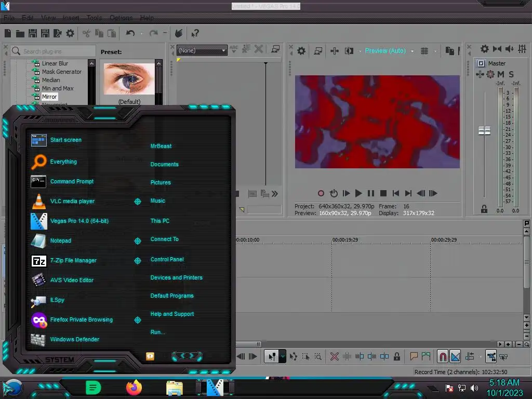Viewport: 532px width, 399px height.
Task: Open project with the folder icon
Action: point(20,33)
